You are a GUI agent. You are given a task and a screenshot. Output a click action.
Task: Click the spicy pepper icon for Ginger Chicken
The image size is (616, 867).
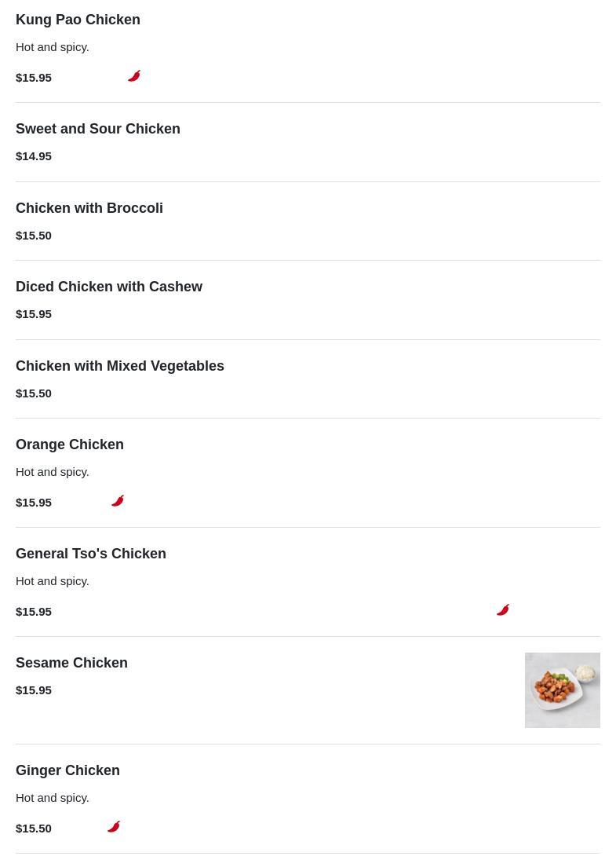point(114,827)
